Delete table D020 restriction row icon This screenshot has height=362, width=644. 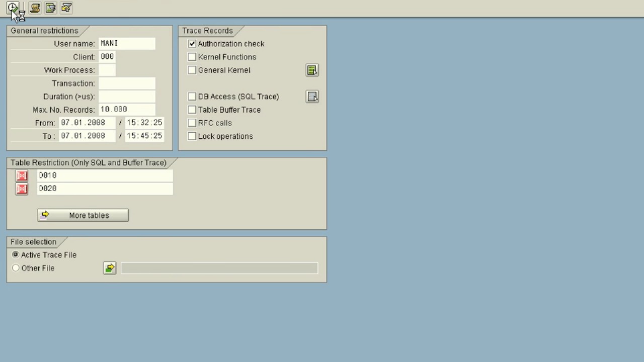click(x=22, y=189)
